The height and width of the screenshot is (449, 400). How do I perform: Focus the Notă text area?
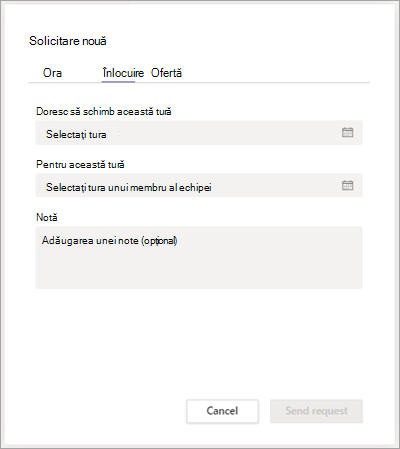click(x=199, y=257)
